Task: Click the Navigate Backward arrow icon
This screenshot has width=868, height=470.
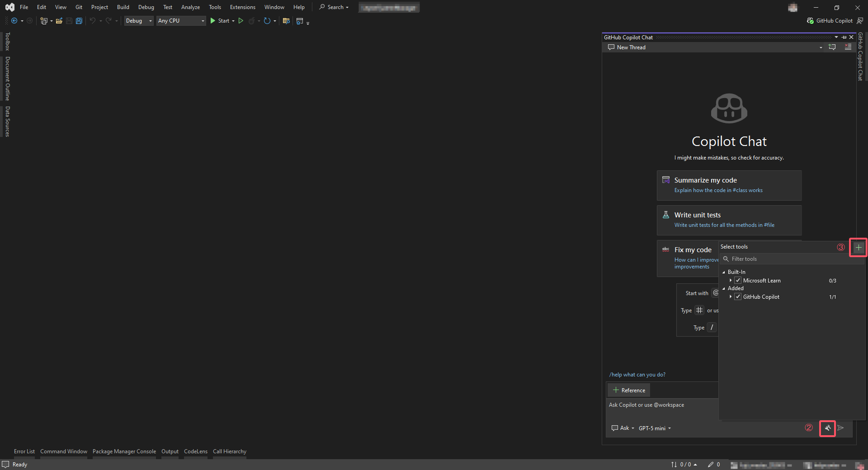Action: point(14,21)
